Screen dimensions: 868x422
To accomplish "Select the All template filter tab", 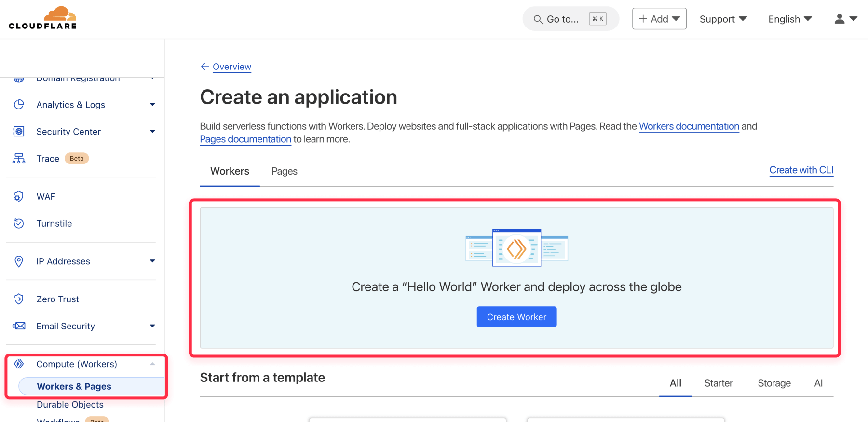I will [x=676, y=383].
